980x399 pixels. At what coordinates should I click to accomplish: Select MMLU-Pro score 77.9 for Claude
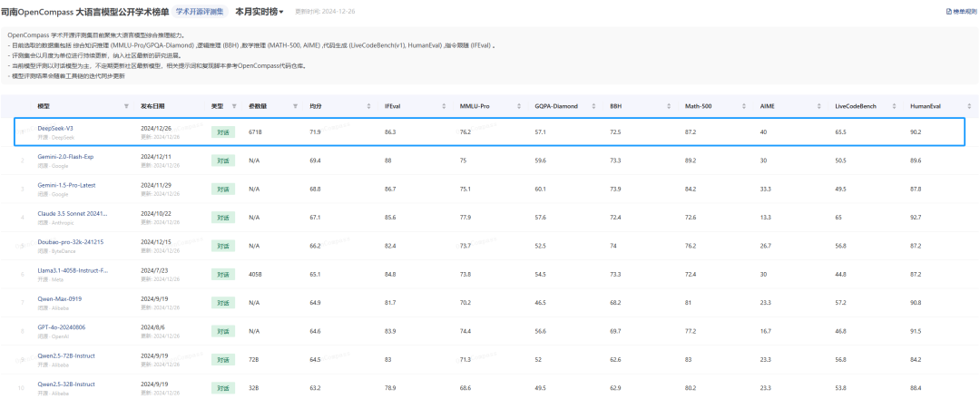click(x=465, y=218)
